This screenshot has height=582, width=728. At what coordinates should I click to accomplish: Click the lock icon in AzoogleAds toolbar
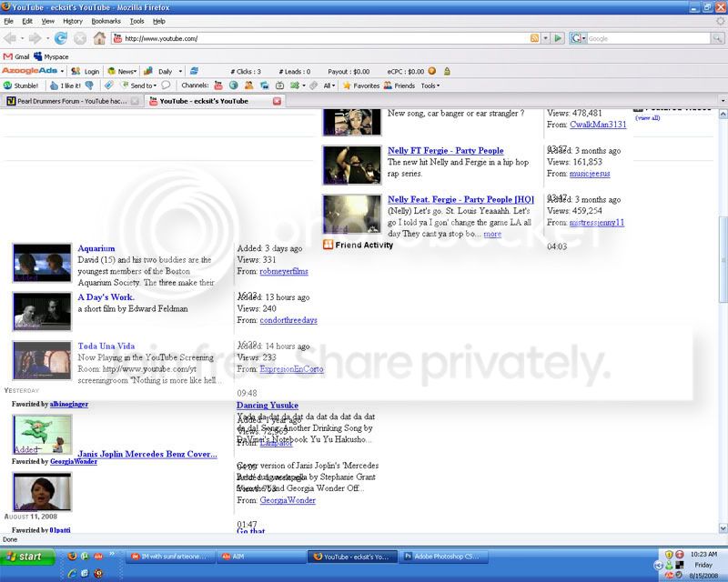click(x=447, y=71)
